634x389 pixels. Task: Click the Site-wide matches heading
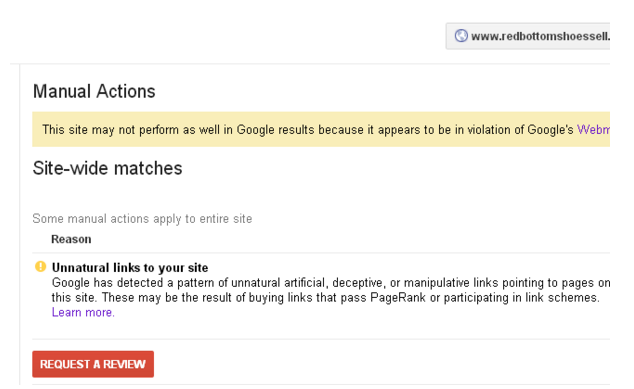point(107,168)
